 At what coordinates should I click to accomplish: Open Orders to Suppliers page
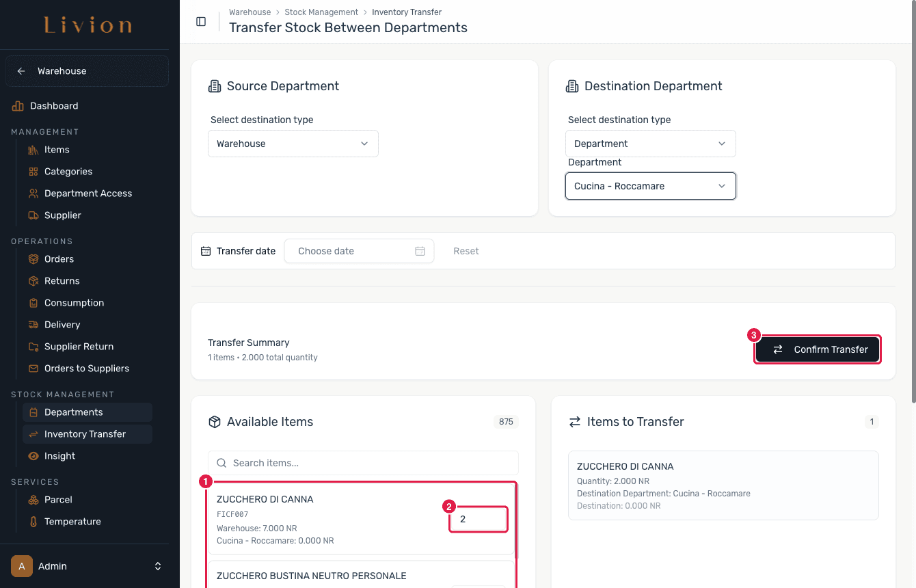(87, 369)
